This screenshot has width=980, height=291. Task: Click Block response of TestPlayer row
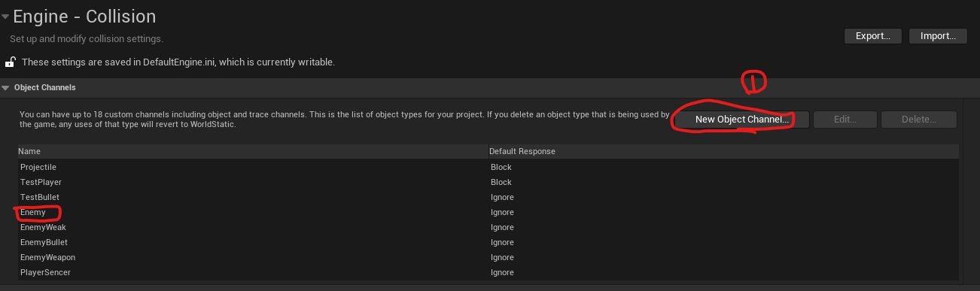coord(501,182)
